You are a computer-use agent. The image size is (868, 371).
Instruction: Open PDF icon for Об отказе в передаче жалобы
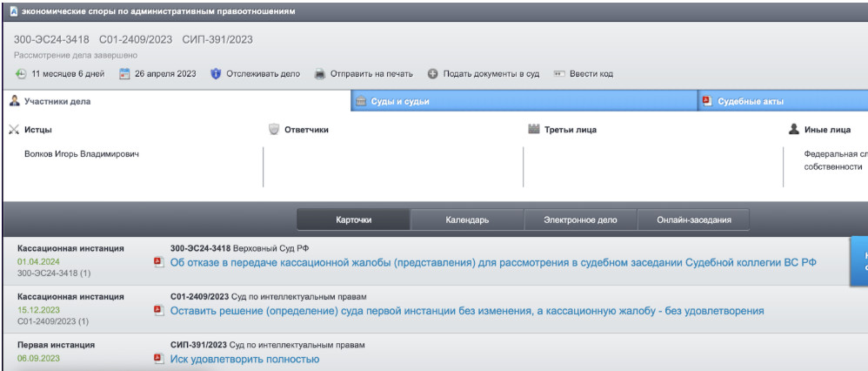(x=159, y=262)
